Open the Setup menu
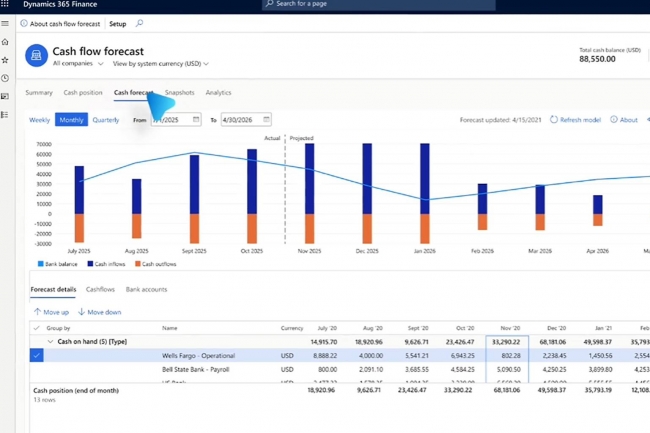Viewport: 650px width, 433px height. (x=118, y=24)
